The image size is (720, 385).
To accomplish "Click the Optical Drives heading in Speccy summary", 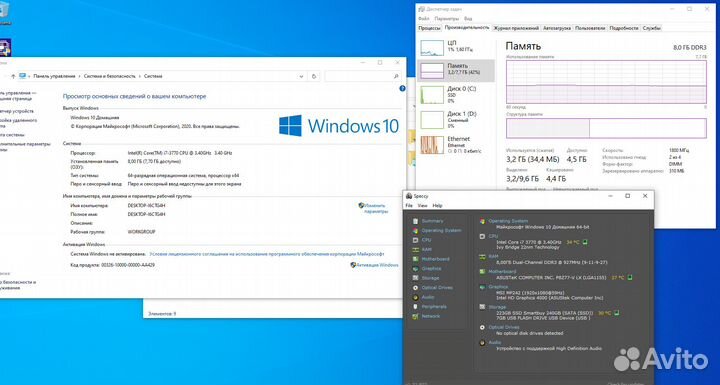I will click(x=504, y=327).
